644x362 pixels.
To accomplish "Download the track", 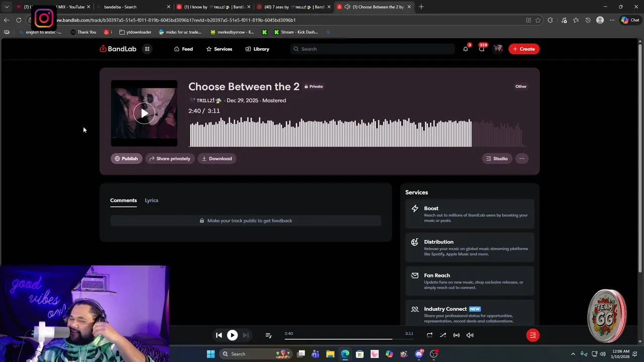I will 217,158.
